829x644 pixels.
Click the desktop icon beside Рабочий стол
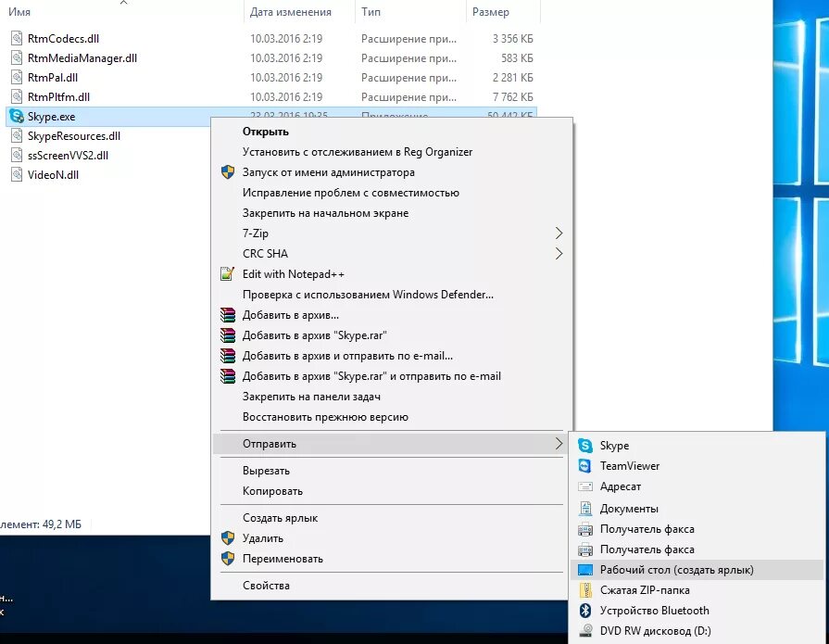585,570
